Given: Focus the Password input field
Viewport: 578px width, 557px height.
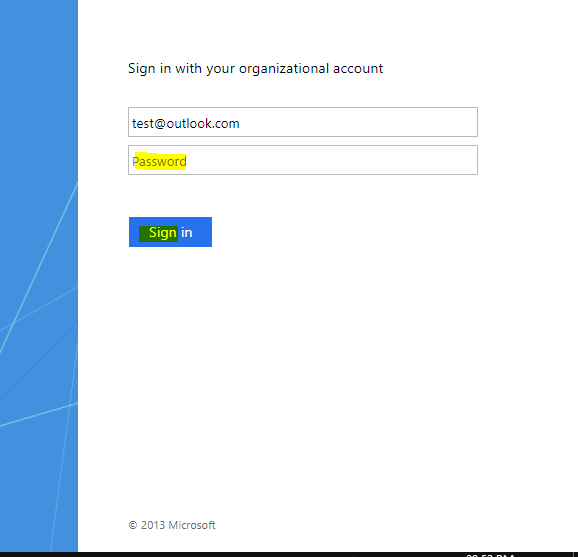Looking at the screenshot, I should click(x=303, y=160).
